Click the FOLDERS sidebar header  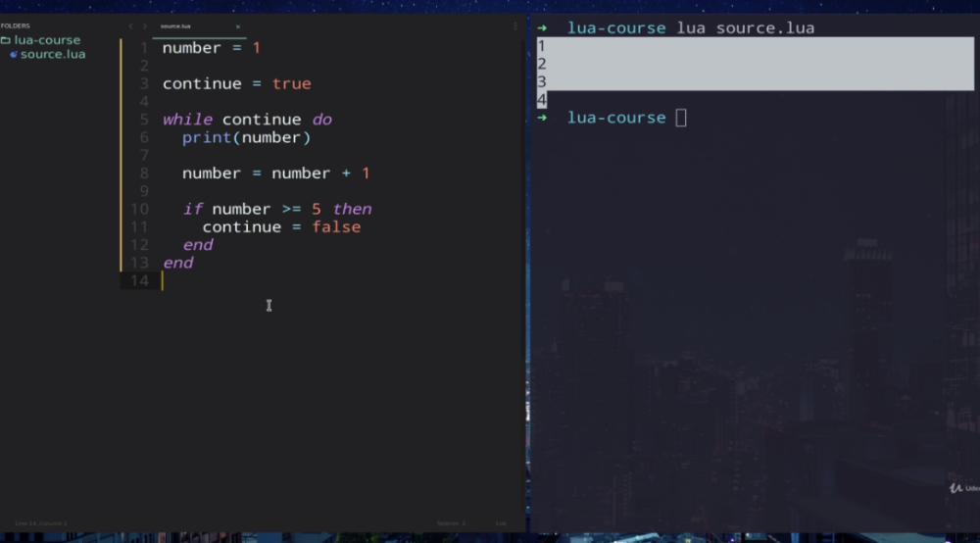[16, 25]
